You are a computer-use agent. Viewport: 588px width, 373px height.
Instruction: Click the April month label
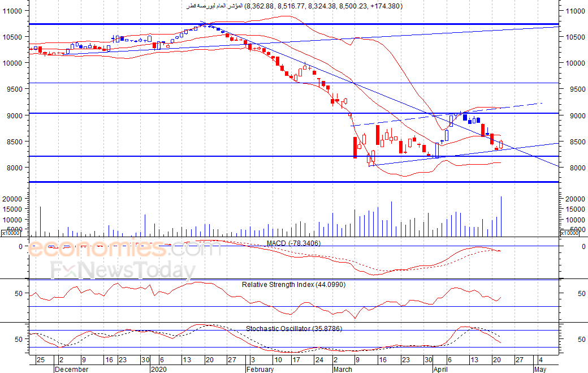440,369
